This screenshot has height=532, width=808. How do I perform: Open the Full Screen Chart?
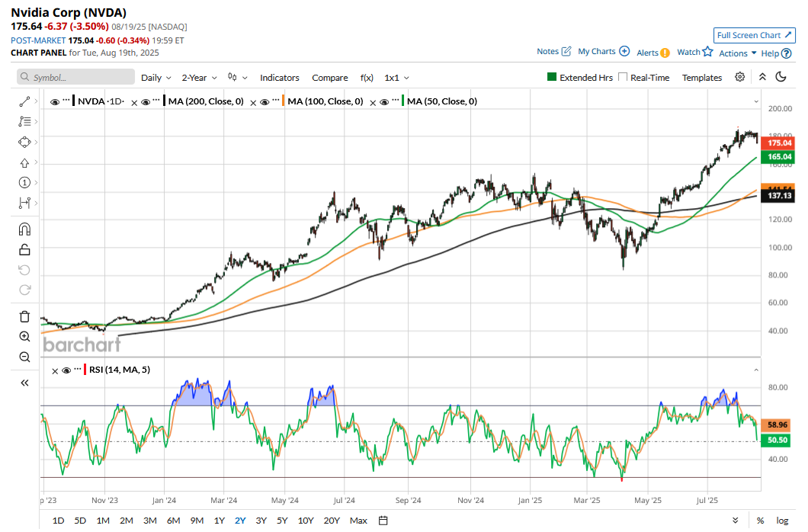pyautogui.click(x=755, y=35)
